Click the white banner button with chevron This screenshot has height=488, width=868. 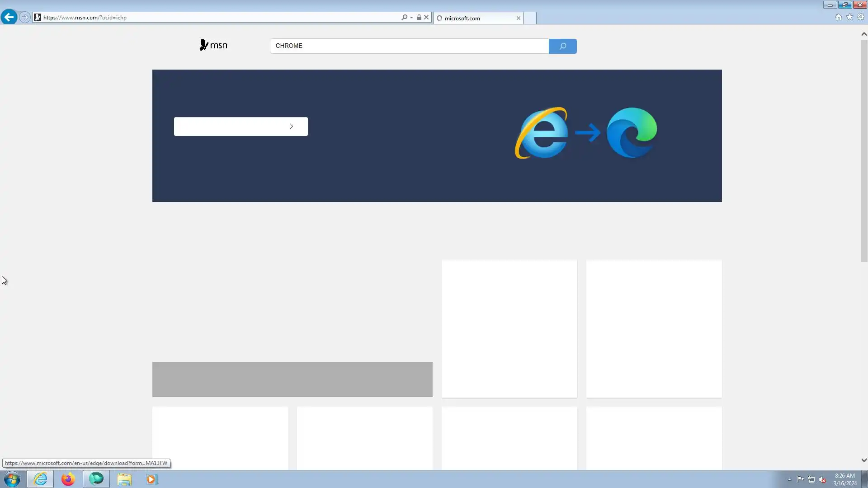click(241, 127)
